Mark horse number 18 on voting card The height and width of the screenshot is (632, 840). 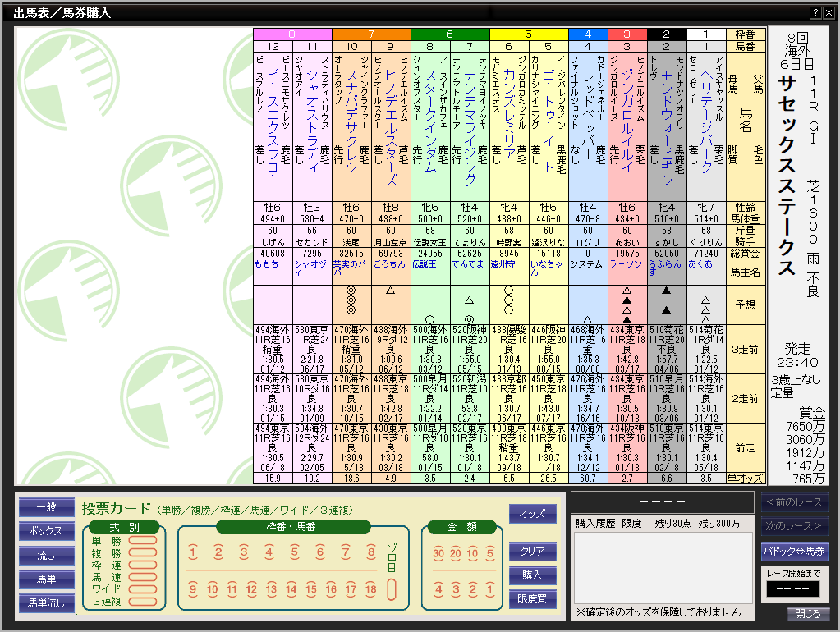pos(370,589)
